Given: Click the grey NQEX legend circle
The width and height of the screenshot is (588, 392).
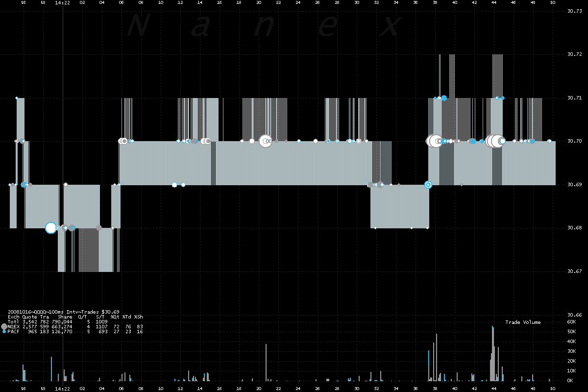Looking at the screenshot, I should tap(4, 326).
